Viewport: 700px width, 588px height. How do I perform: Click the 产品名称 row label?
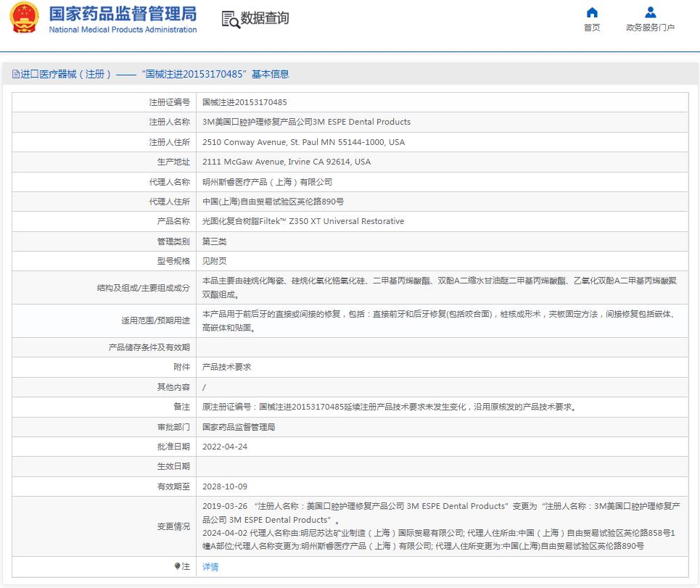point(173,221)
